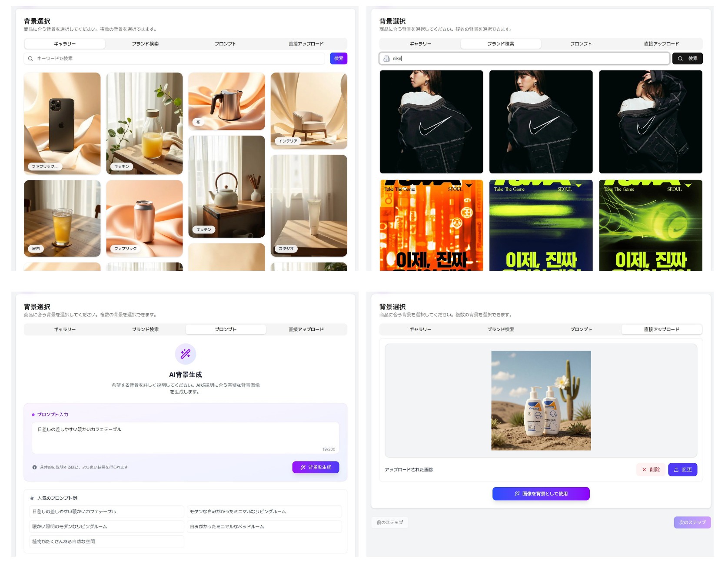Viewport: 728px width, 568px height.
Task: Click the magnifier icon in the gallery keyword search
Action: (30, 59)
